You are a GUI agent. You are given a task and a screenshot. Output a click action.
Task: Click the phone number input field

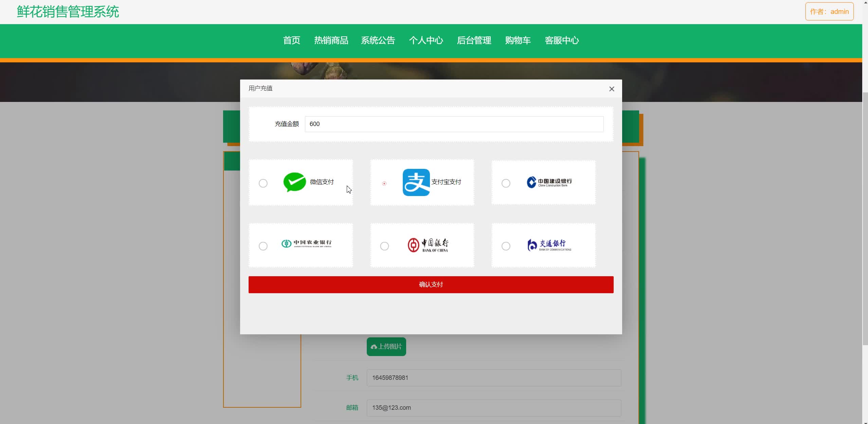(493, 377)
